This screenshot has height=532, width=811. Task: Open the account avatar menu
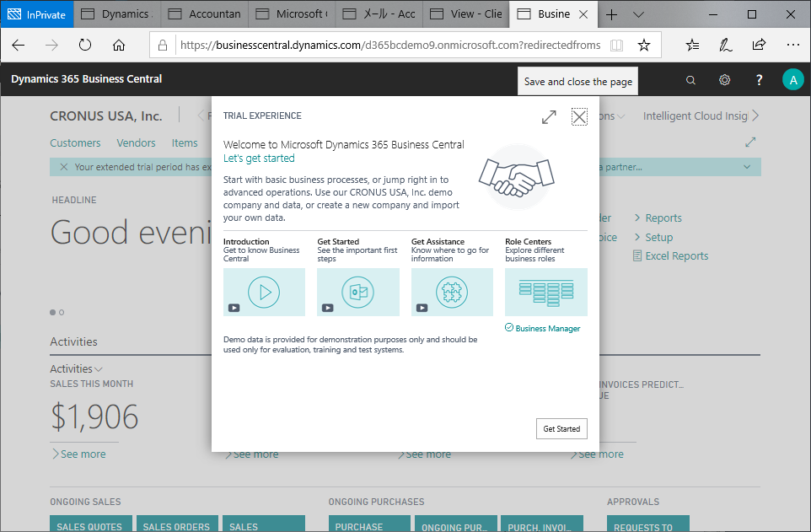(x=793, y=80)
